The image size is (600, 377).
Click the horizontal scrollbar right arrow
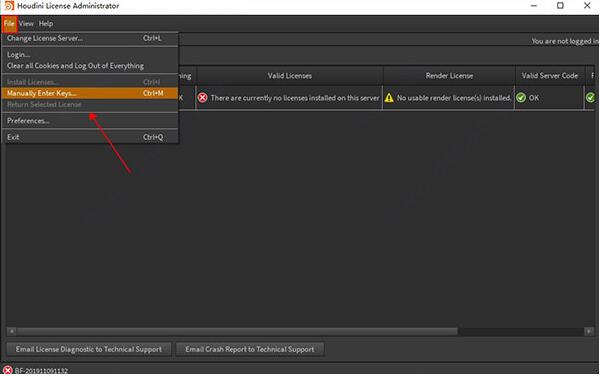click(x=589, y=331)
